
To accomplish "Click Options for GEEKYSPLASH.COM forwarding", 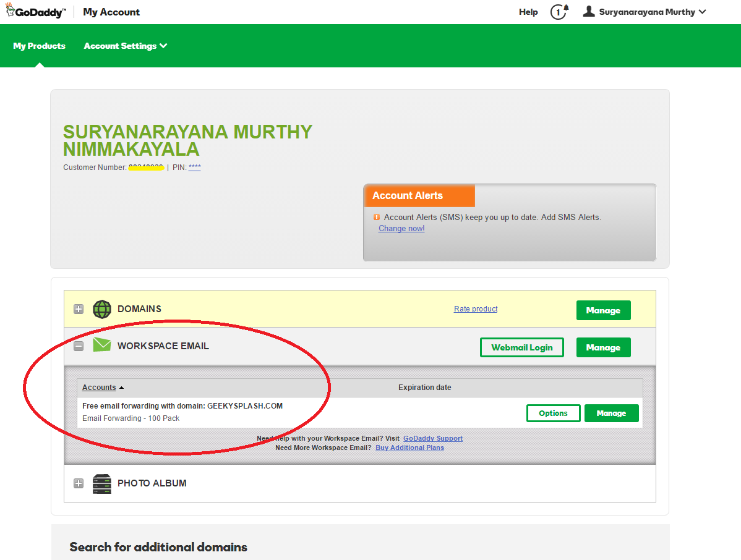I will point(553,413).
